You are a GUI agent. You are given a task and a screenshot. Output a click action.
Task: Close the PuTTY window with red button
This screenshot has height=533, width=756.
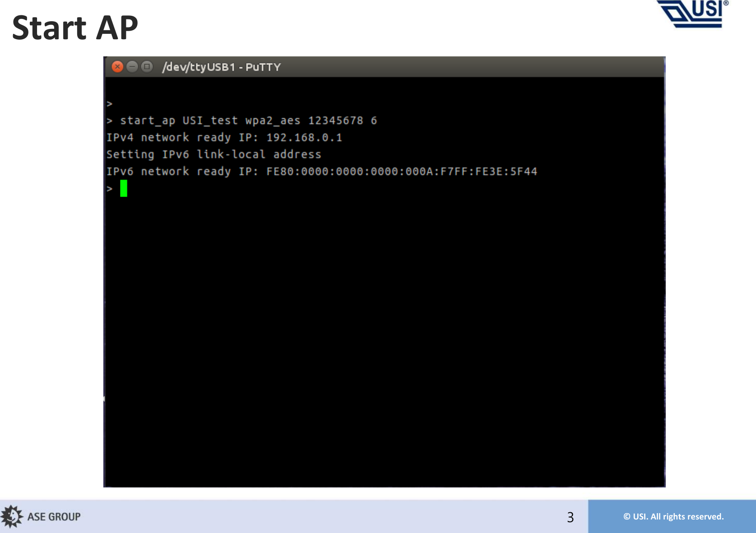pyautogui.click(x=117, y=67)
